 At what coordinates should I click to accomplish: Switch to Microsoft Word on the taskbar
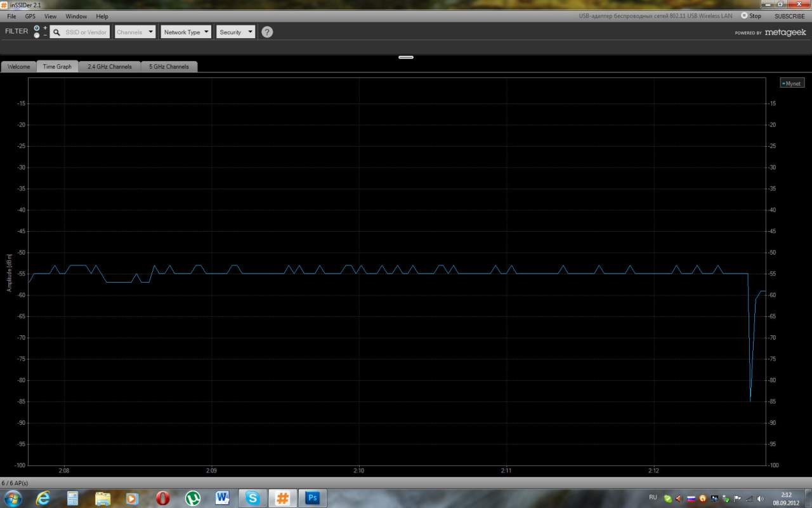(222, 498)
